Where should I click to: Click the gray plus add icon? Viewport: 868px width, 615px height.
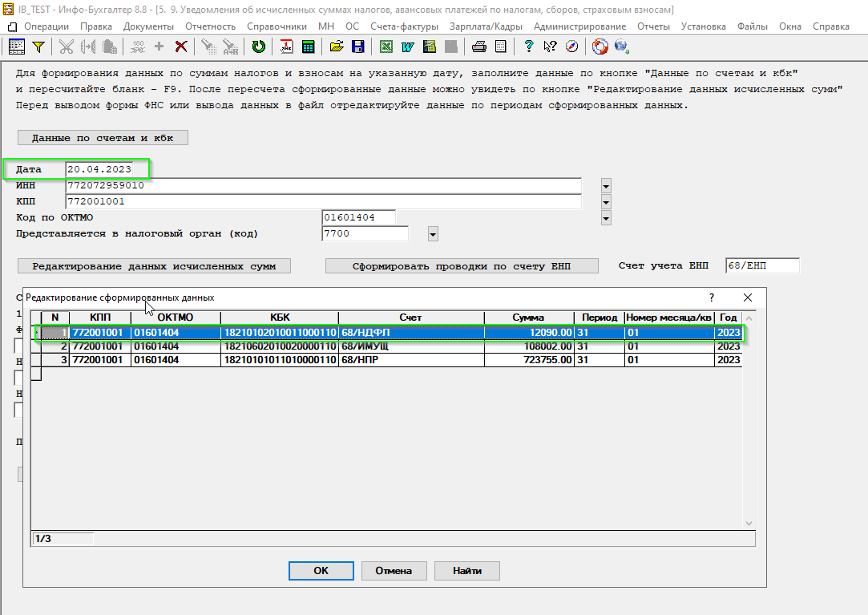pos(159,47)
